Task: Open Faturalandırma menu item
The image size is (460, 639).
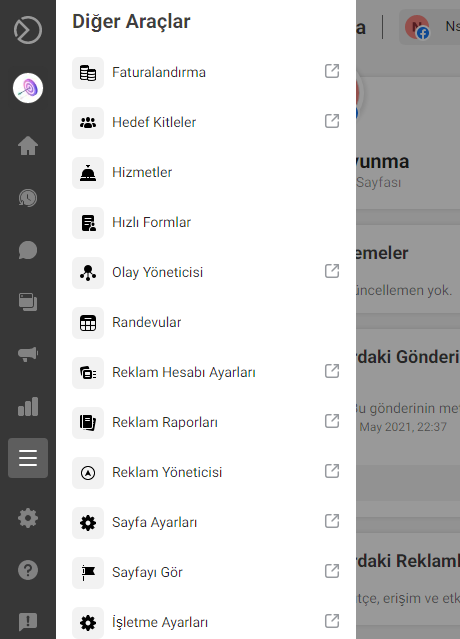Action: coord(206,73)
